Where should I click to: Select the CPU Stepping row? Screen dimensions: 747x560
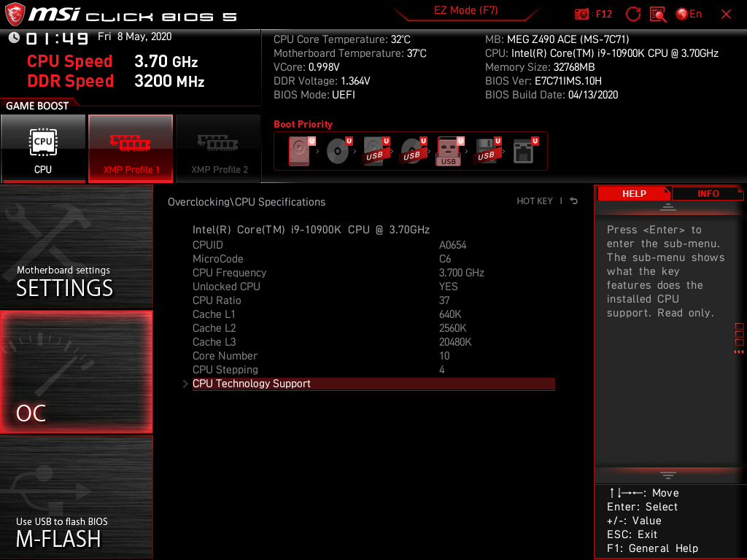click(x=373, y=370)
